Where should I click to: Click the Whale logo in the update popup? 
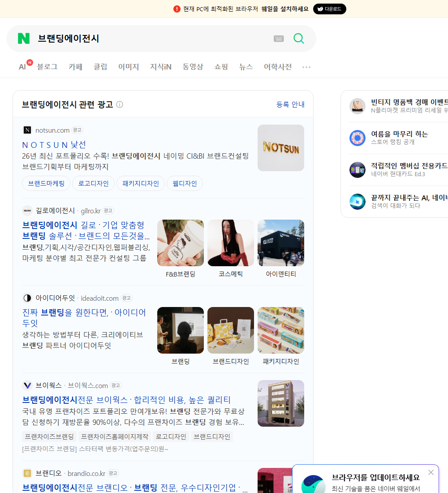tap(314, 484)
